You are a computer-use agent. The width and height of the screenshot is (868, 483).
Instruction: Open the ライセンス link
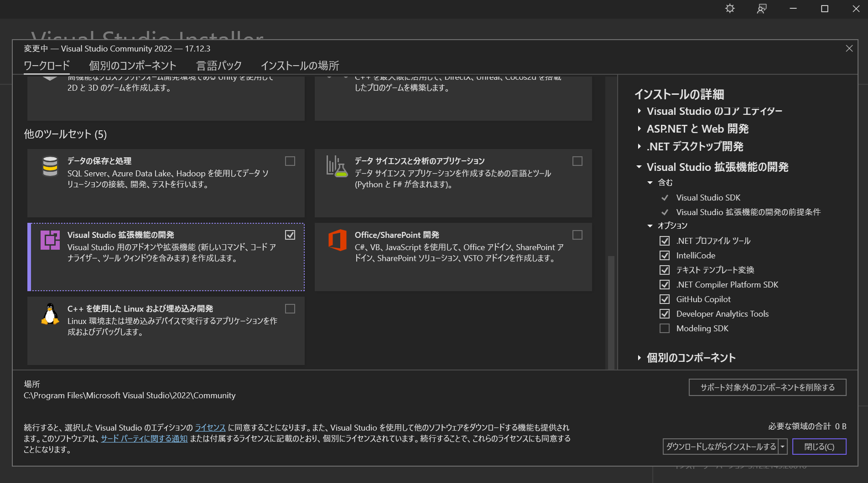(x=210, y=428)
